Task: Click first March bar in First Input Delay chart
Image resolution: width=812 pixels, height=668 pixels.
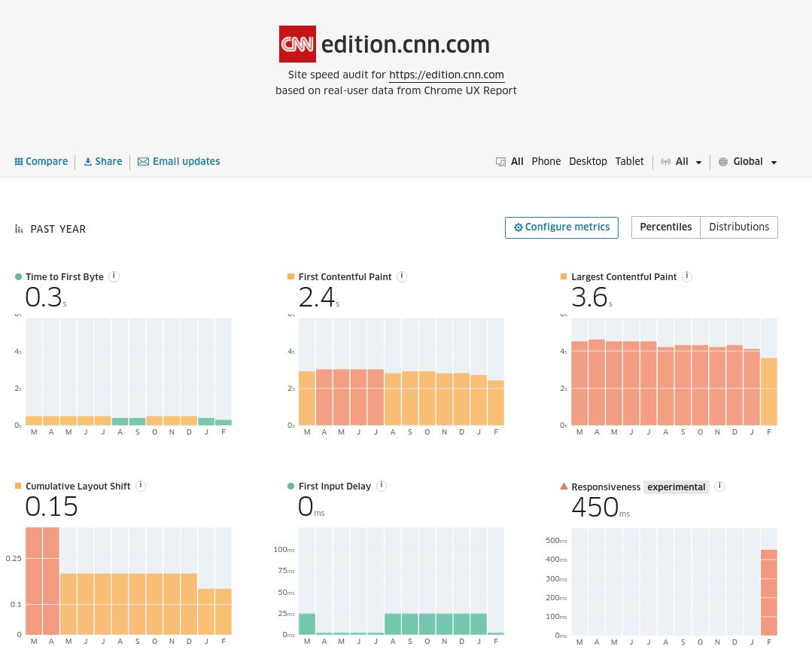Action: [x=307, y=624]
